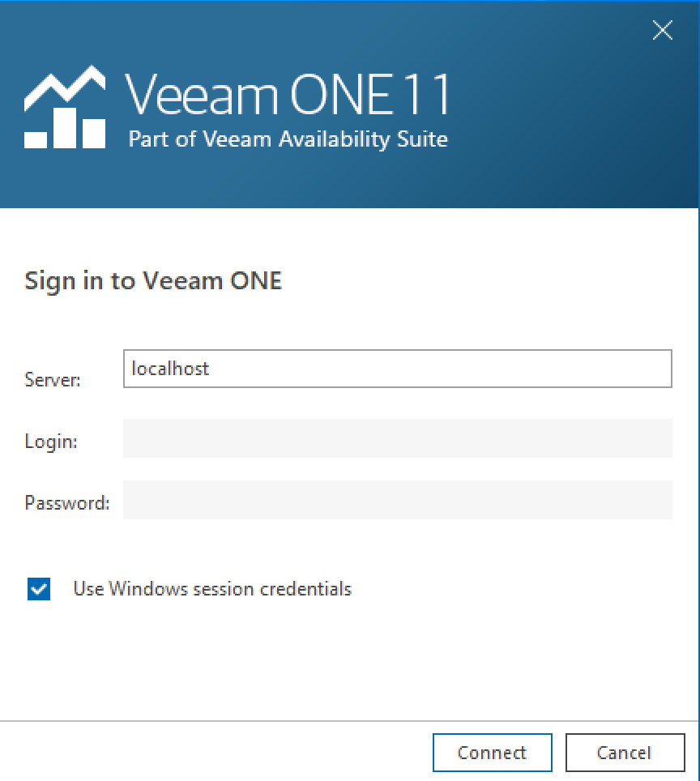Click the Server input containing localhost
700x781 pixels.
click(397, 369)
